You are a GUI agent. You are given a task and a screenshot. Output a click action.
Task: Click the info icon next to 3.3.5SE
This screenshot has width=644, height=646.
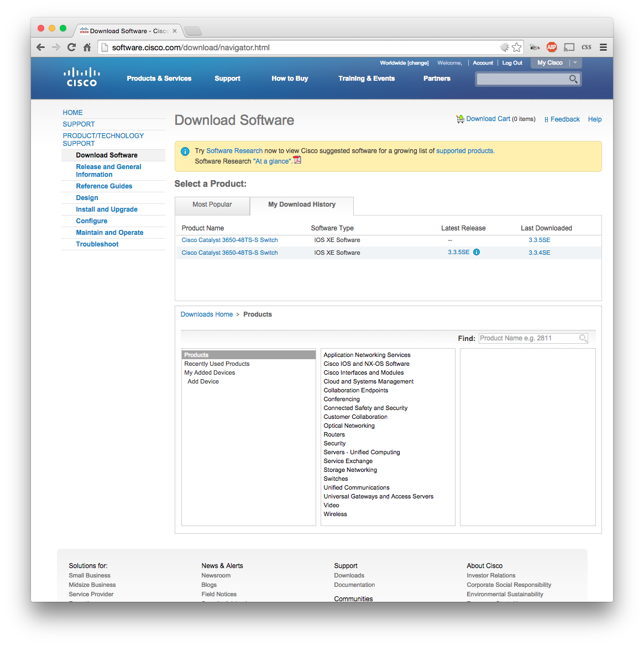(477, 252)
